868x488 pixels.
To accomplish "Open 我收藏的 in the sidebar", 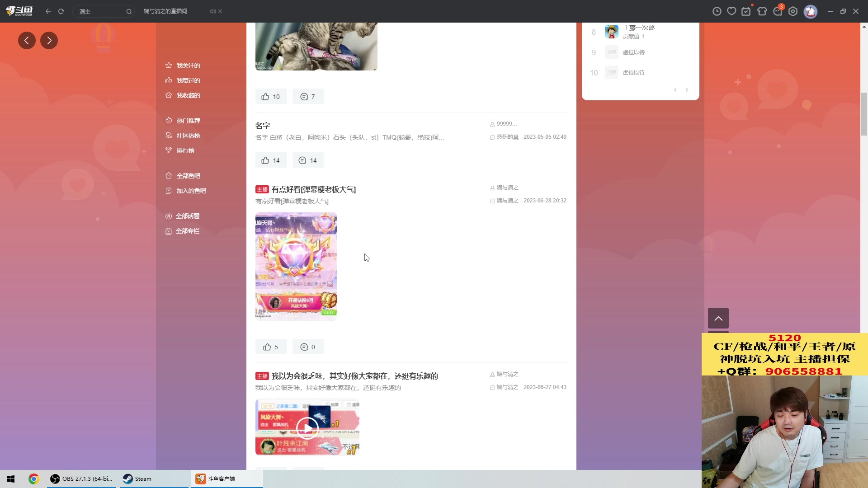I will (183, 95).
